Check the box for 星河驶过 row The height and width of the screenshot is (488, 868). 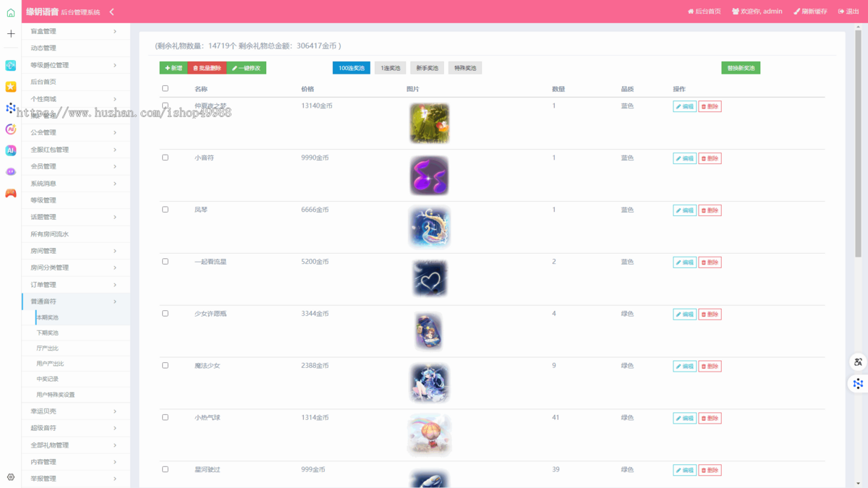[x=165, y=470]
